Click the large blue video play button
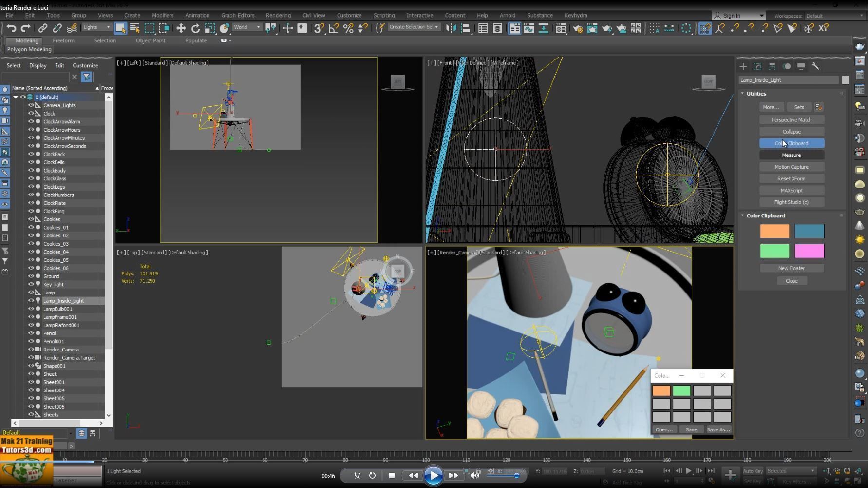The width and height of the screenshot is (868, 488). [433, 476]
